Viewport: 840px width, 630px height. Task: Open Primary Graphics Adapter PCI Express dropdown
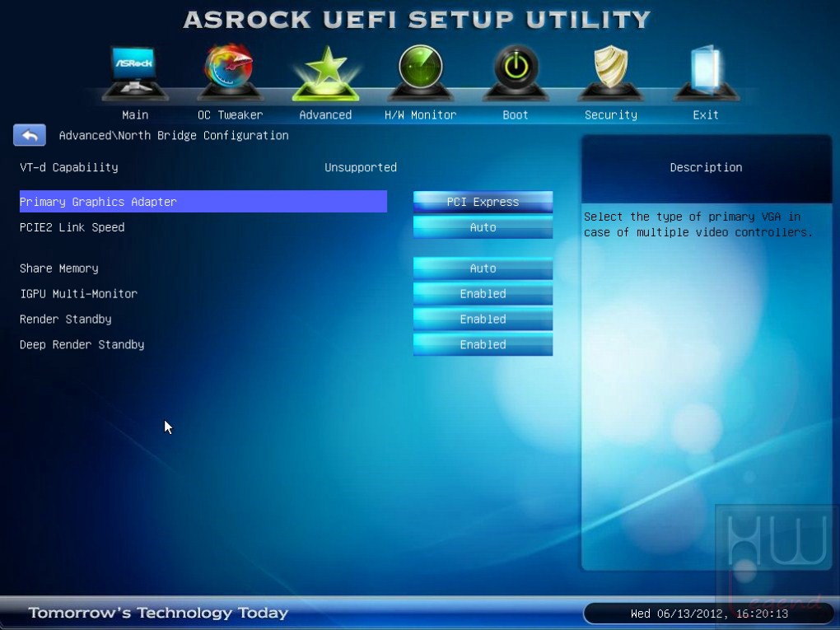[x=483, y=202]
